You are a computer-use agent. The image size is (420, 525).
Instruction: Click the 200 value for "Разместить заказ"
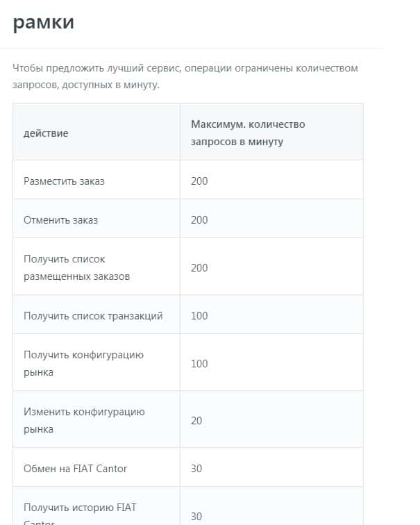click(199, 181)
